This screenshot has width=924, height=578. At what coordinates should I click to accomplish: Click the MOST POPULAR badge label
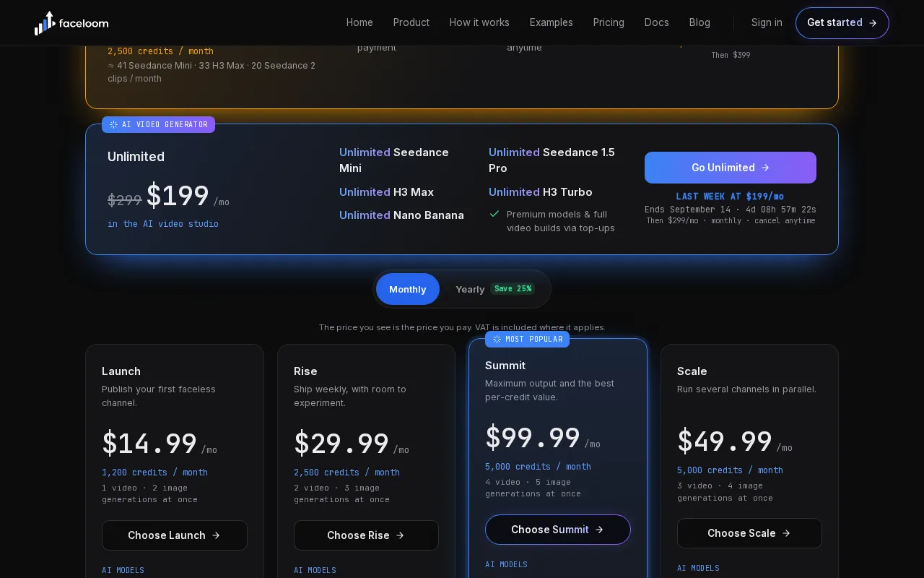tap(534, 340)
